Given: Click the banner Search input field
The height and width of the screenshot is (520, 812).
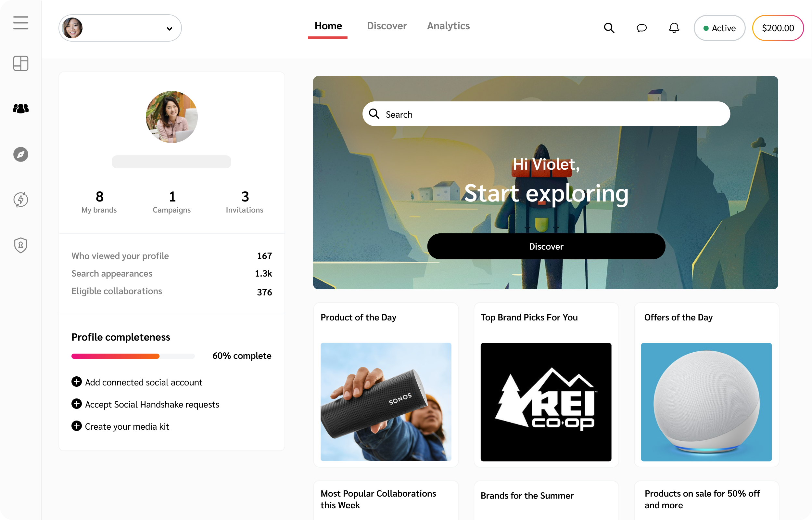Looking at the screenshot, I should tap(545, 114).
